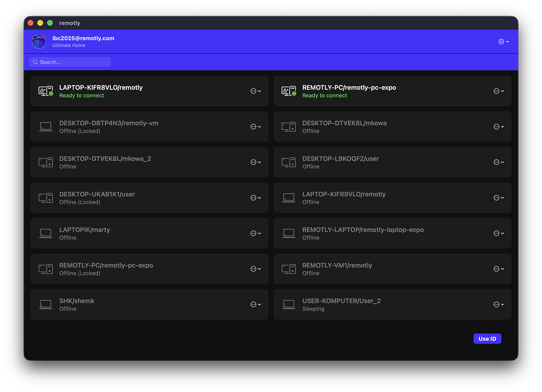The image size is (542, 392).
Task: Select the DESKTOP-DBTP4N3/remotly-vm device name
Action: (x=109, y=123)
